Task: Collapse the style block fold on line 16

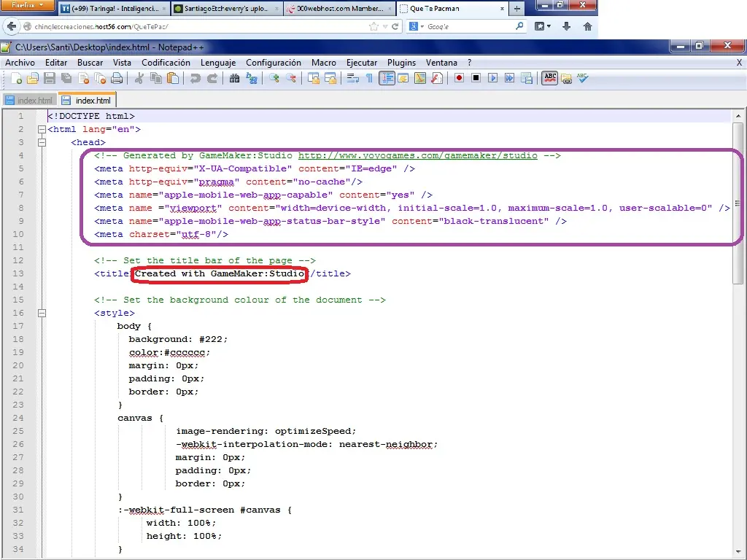Action: [42, 313]
